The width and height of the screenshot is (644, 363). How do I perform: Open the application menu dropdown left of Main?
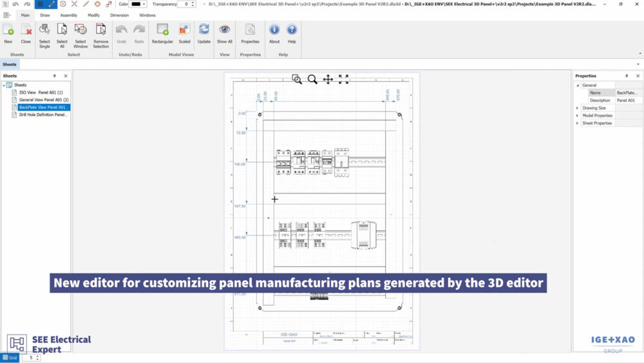7,15
